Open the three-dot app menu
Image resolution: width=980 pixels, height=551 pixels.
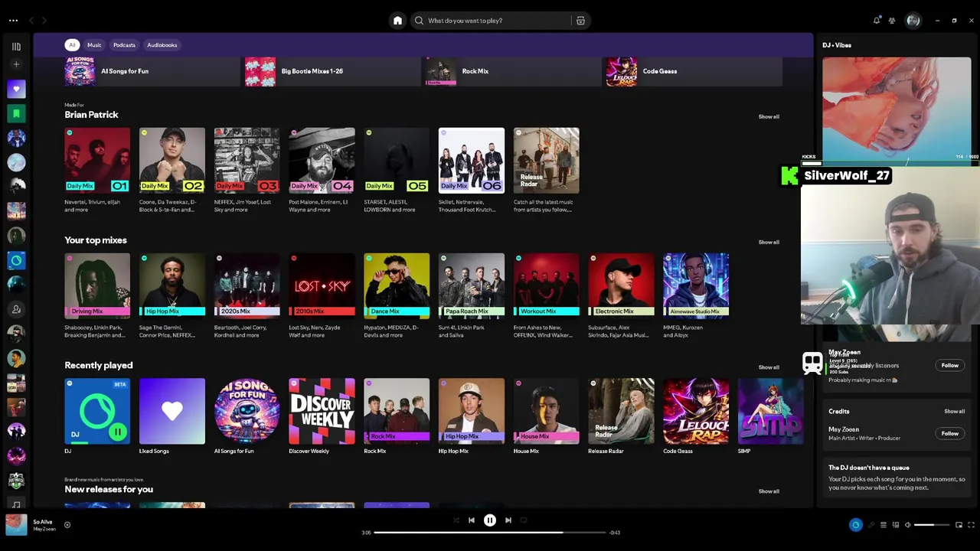tap(13, 21)
